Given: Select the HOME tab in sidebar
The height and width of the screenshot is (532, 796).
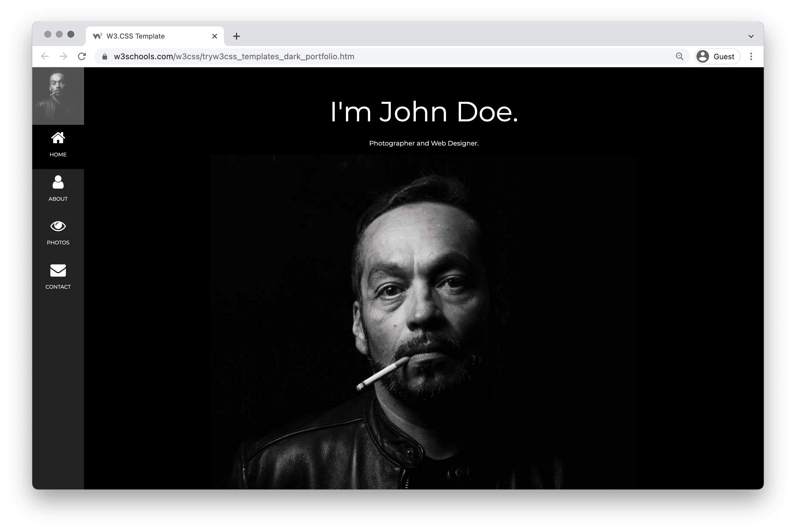Looking at the screenshot, I should click(x=58, y=144).
